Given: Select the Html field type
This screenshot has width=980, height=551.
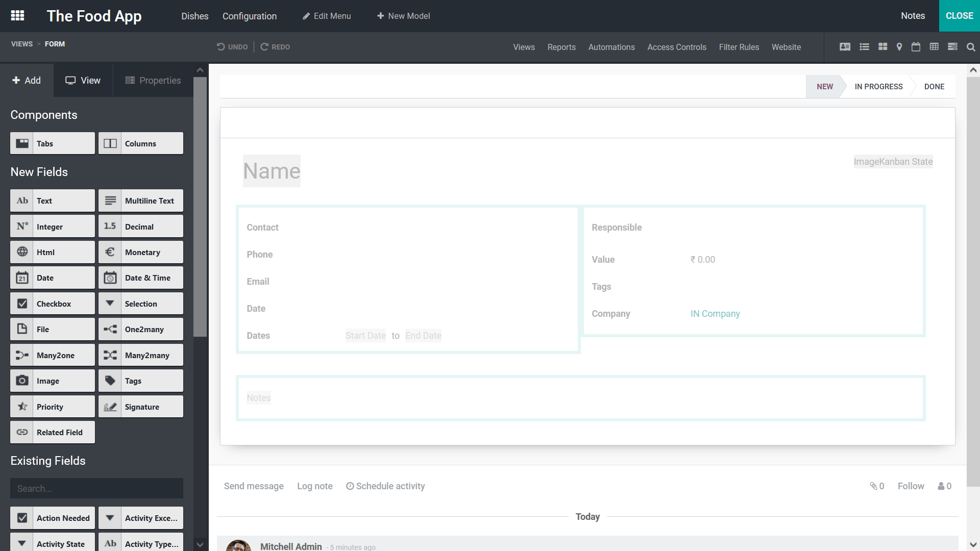Looking at the screenshot, I should coord(53,252).
